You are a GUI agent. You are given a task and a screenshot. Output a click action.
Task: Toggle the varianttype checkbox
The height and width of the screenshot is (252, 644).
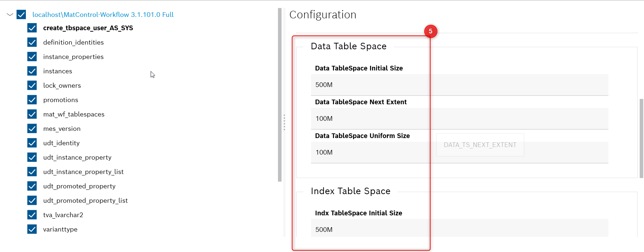click(x=32, y=229)
